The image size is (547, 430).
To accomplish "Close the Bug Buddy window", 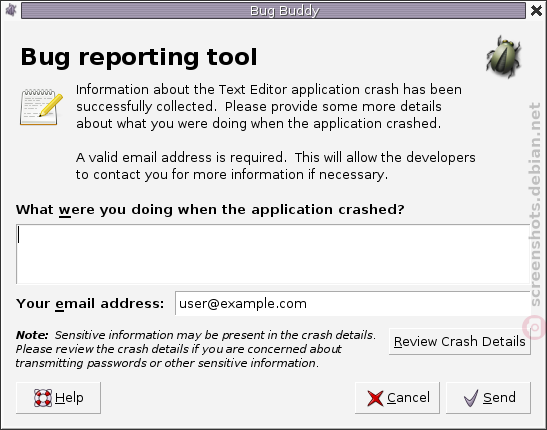I will (x=536, y=10).
